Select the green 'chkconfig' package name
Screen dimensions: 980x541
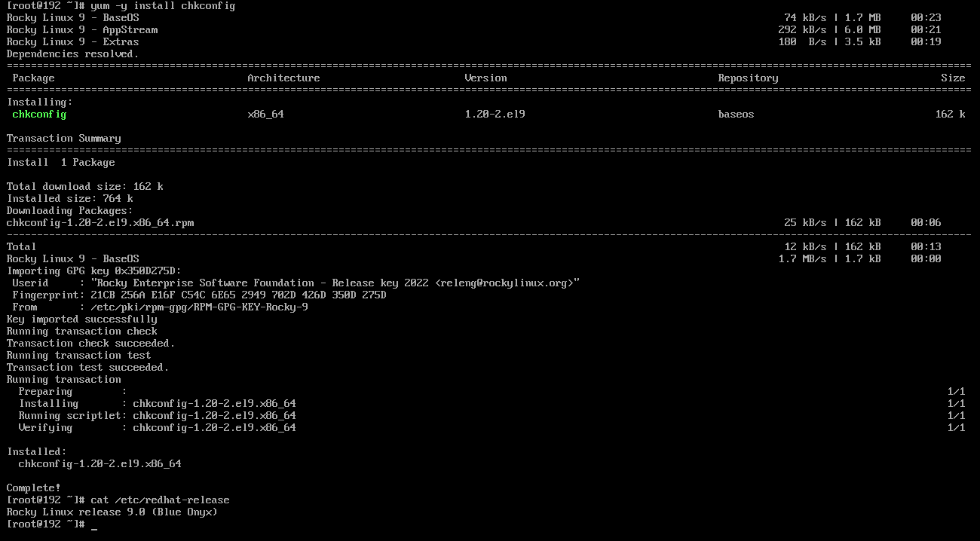pos(39,115)
